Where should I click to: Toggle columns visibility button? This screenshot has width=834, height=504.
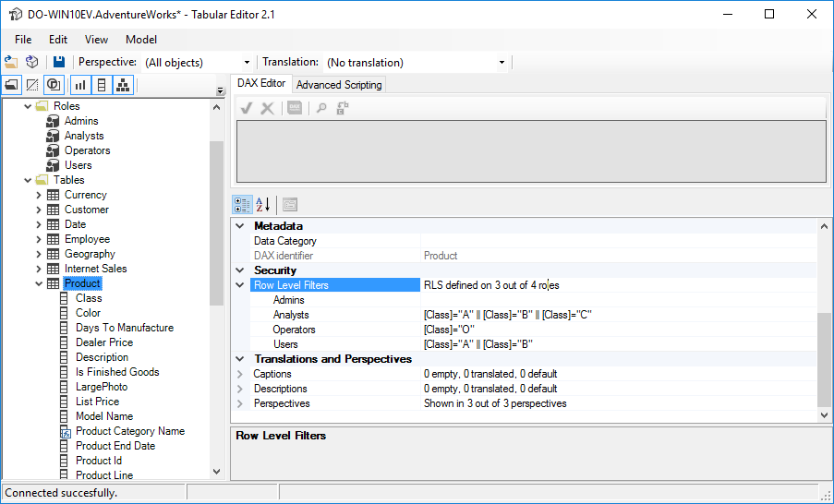click(103, 85)
